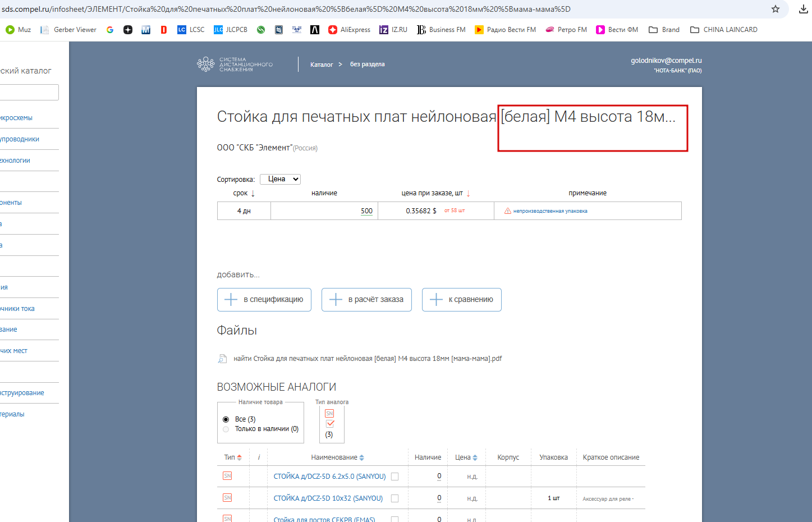Screen dimensions: 812x522
Task: Click the stock quantity 500
Action: 366,211
